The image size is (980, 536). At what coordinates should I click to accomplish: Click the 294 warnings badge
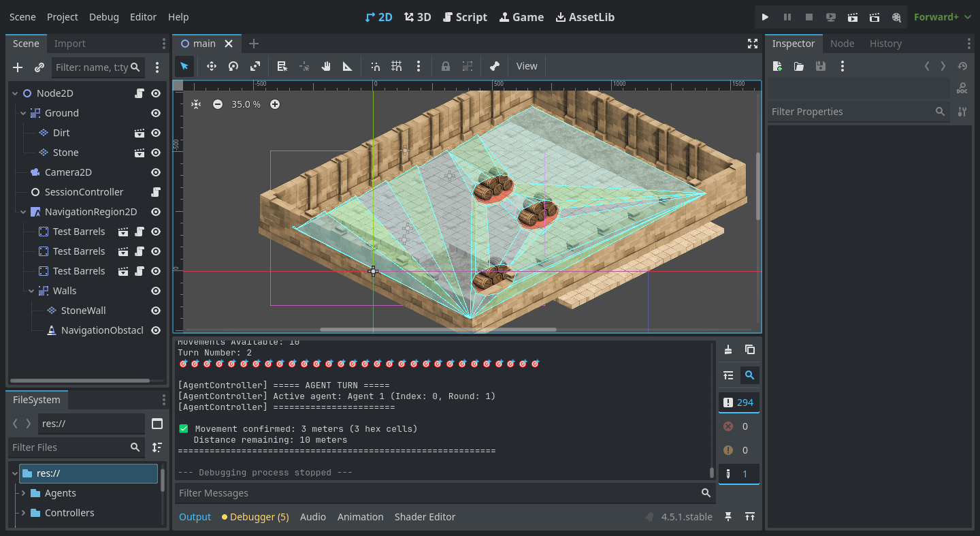point(739,402)
